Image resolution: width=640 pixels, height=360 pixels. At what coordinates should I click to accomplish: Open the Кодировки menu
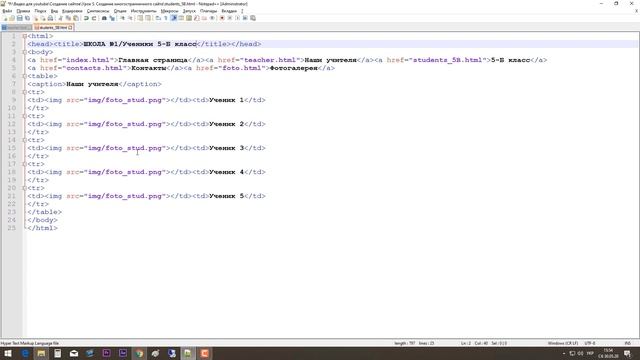(72, 11)
